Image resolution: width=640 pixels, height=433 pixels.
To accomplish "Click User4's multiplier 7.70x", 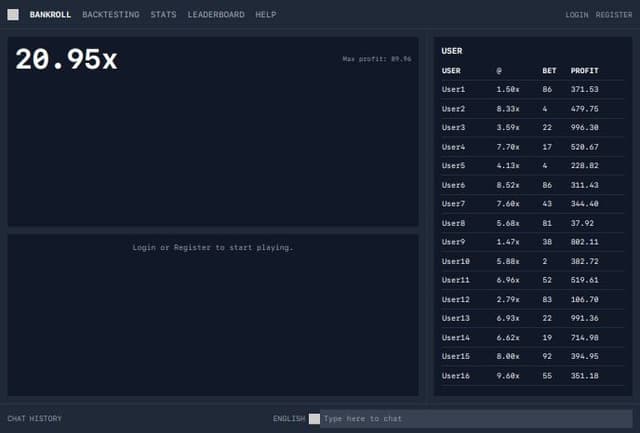I will [508, 147].
